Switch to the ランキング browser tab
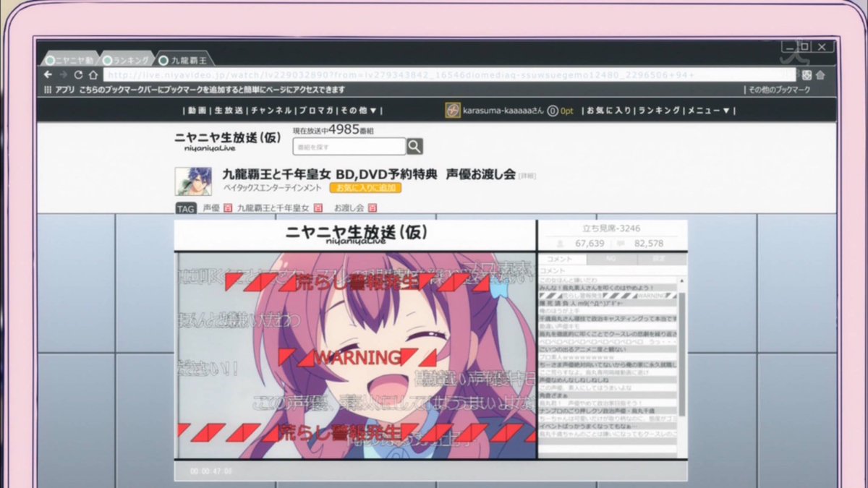 (x=127, y=60)
